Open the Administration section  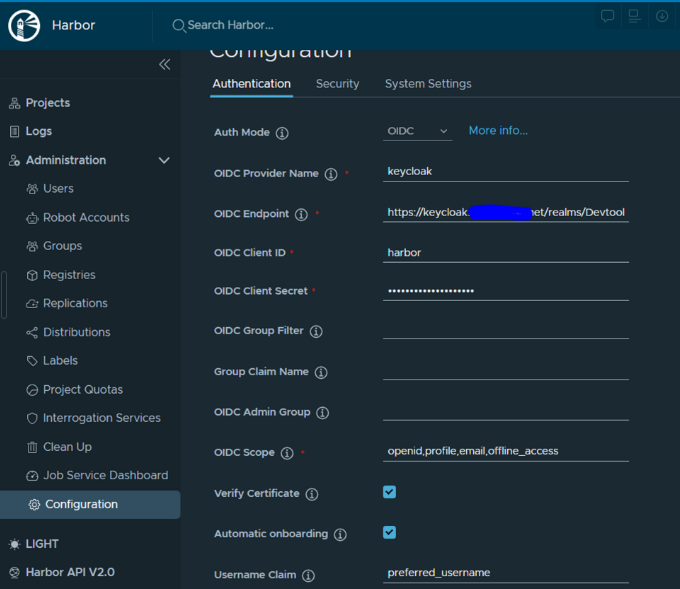[x=66, y=160]
